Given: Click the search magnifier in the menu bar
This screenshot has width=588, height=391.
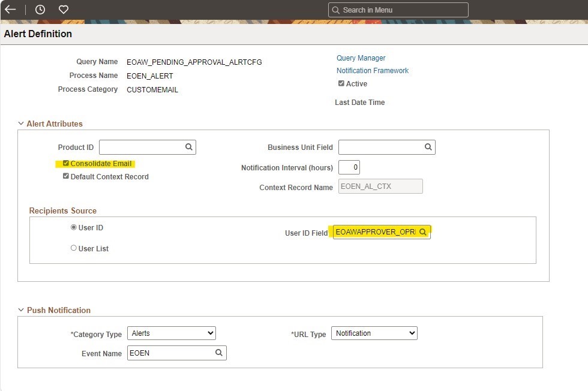Looking at the screenshot, I should (x=336, y=10).
